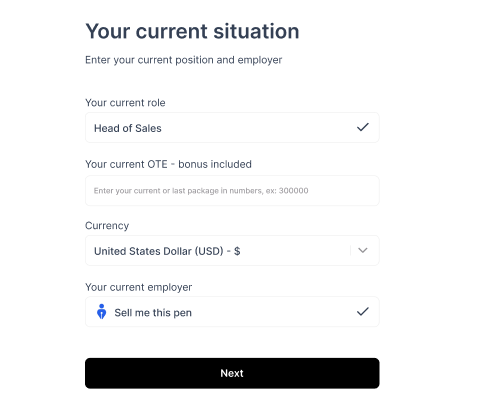Click the Next button
Viewport: 477px width, 419px height.
point(232,373)
